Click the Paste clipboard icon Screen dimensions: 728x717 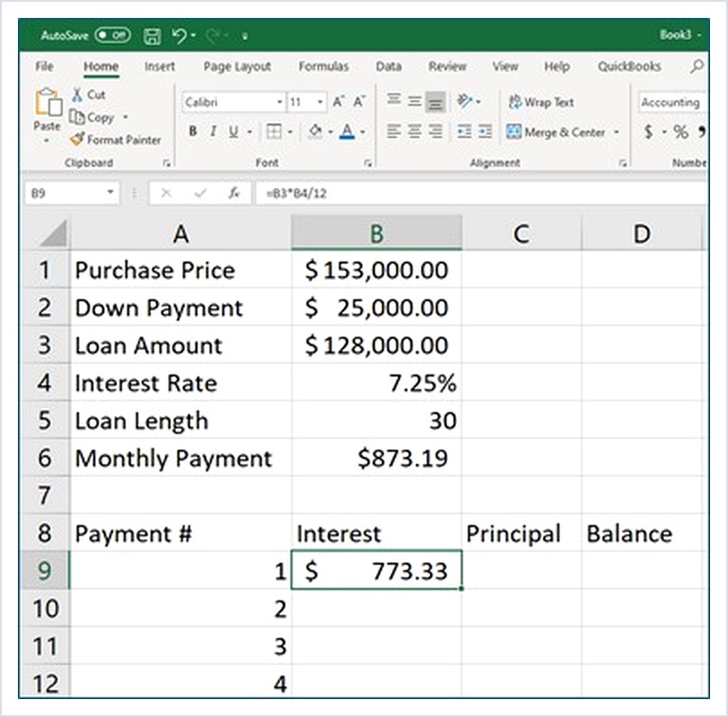[48, 102]
